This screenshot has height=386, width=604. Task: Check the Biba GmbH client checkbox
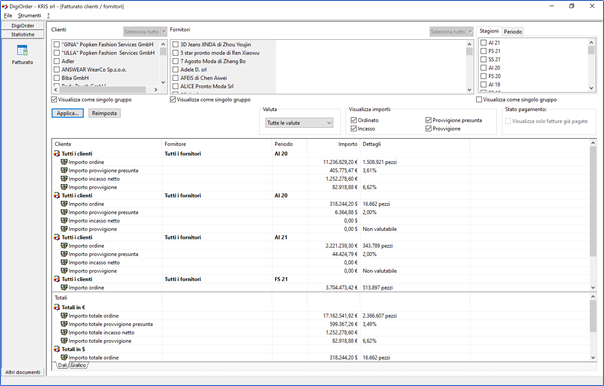point(57,78)
